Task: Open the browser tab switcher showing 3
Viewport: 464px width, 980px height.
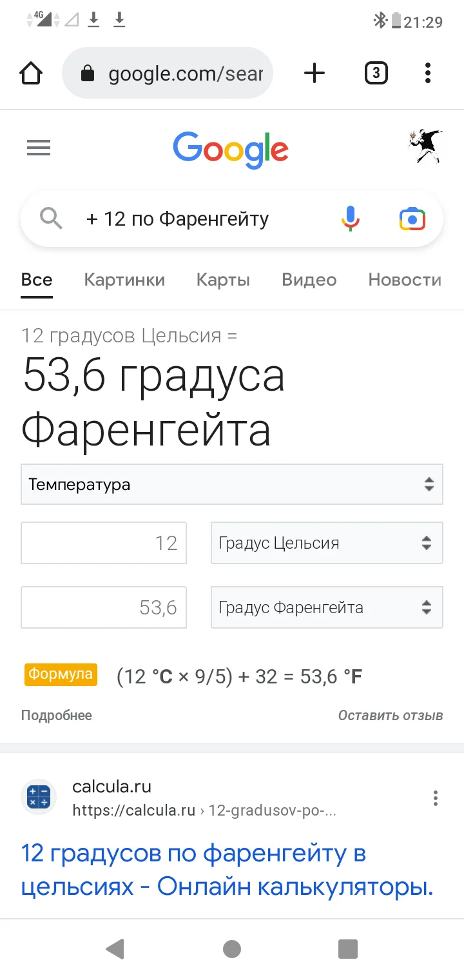Action: [x=376, y=73]
